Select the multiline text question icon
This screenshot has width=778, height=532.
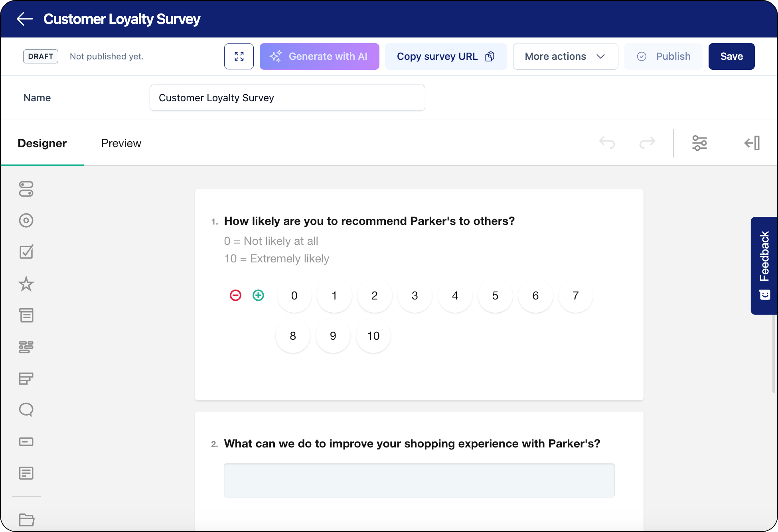pos(26,473)
